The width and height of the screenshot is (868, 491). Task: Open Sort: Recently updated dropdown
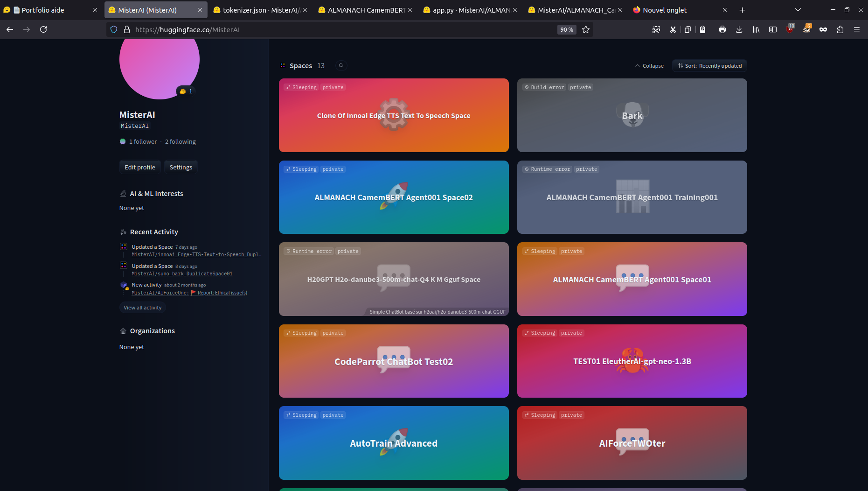709,66
